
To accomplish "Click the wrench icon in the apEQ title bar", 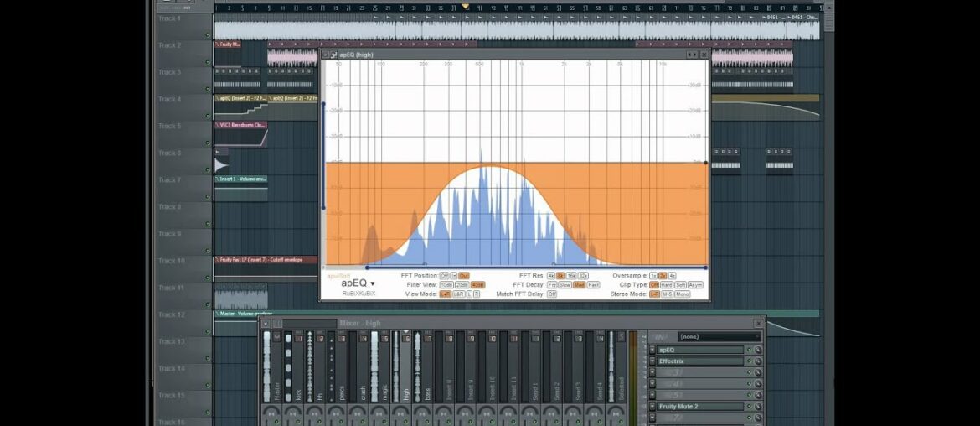I will tap(333, 55).
